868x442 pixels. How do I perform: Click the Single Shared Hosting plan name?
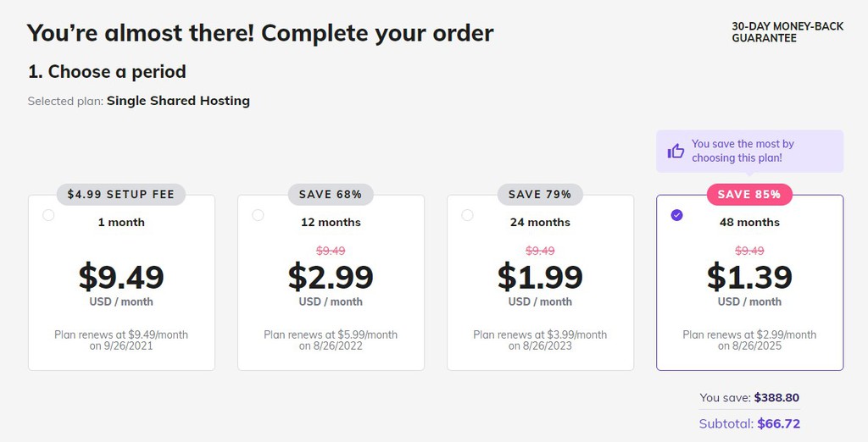coord(178,101)
